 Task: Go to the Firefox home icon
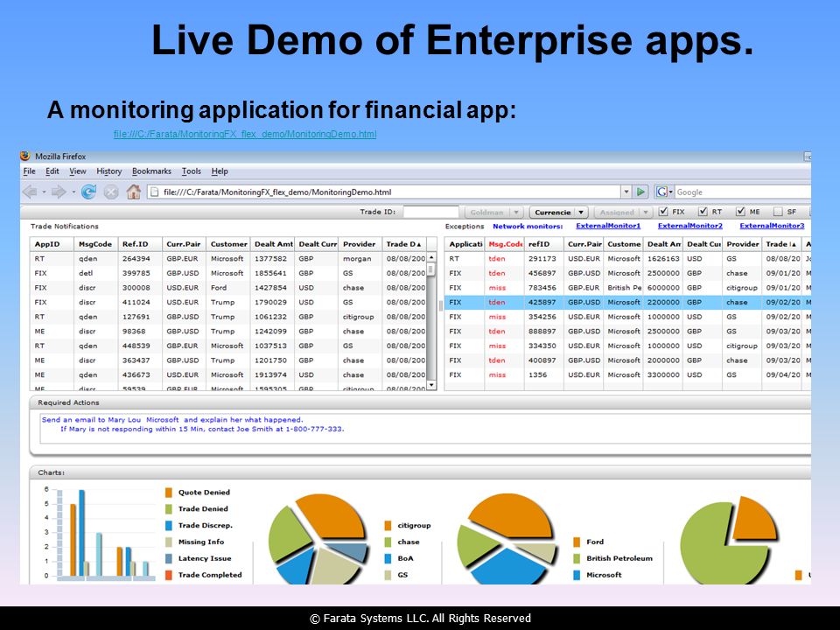[x=133, y=192]
